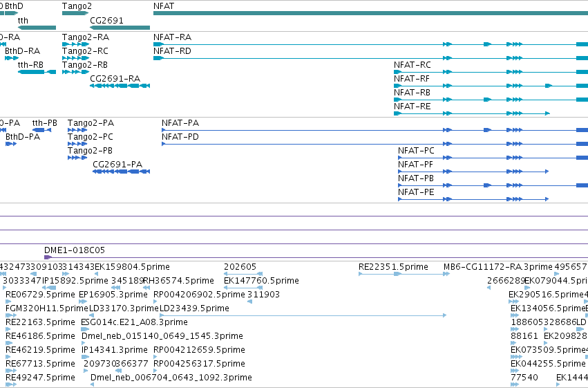
Task: Select the NFAT-PB protein label
Action: [x=416, y=178]
